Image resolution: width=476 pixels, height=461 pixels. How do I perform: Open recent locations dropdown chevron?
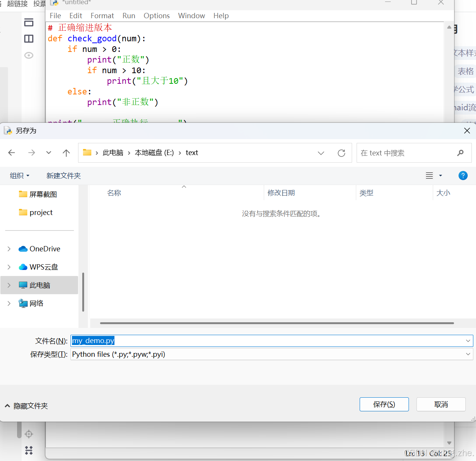[49, 153]
